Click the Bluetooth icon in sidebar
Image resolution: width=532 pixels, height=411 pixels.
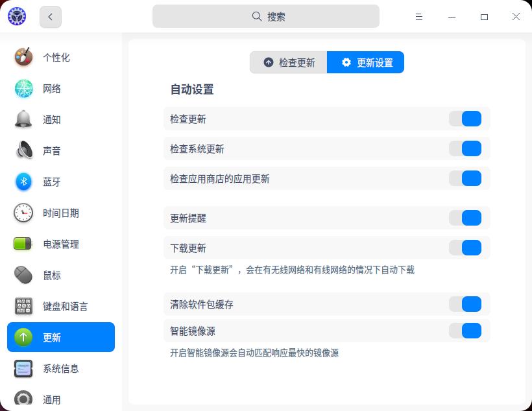(23, 182)
